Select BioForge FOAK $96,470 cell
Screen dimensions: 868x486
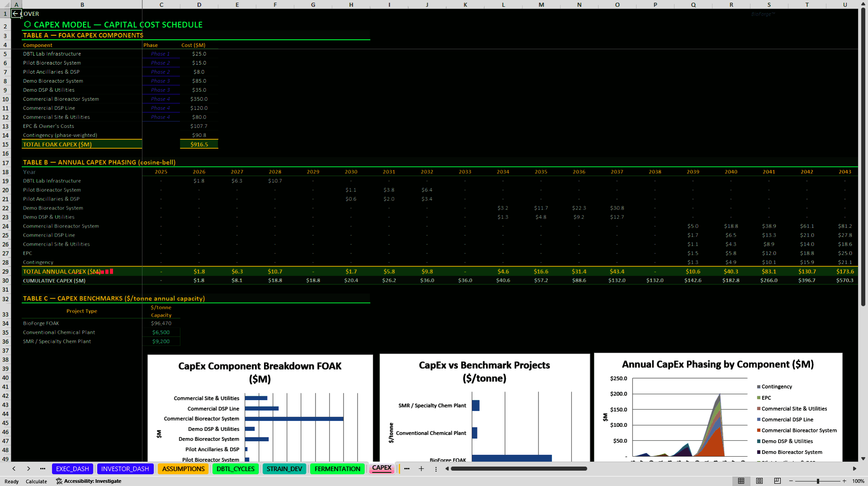(x=161, y=323)
